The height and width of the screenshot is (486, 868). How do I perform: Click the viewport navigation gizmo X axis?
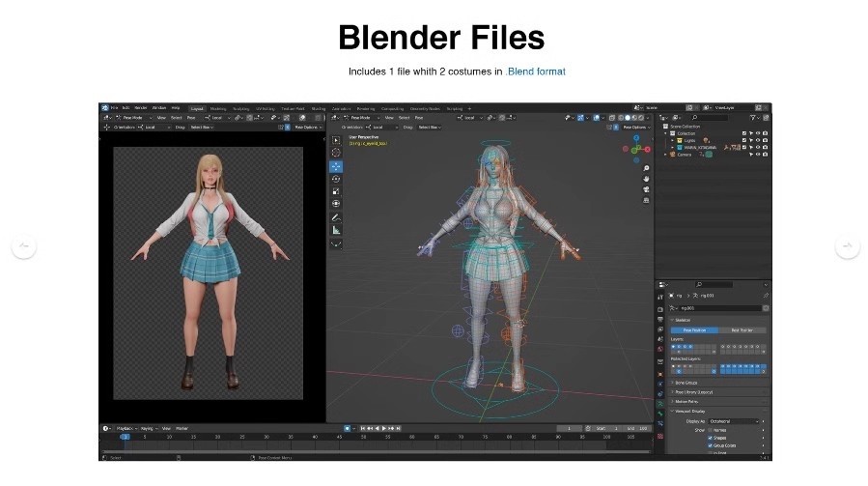coord(647,149)
